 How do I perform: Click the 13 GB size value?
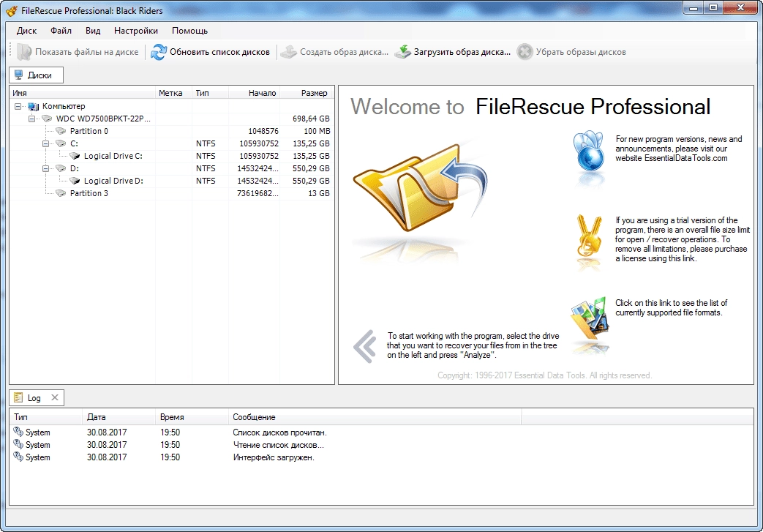pos(319,193)
